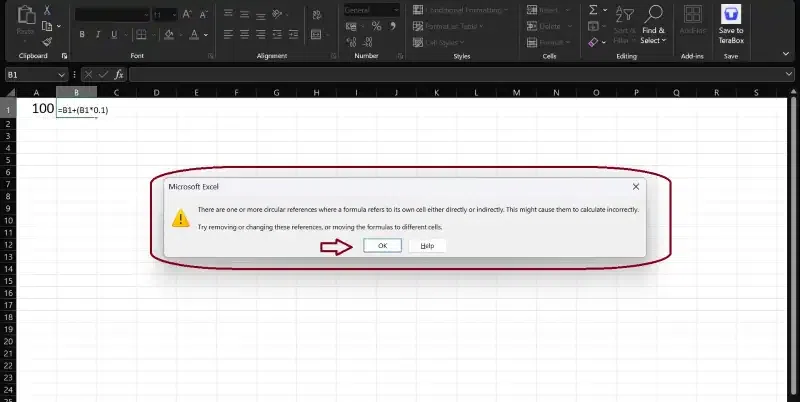Click Middle Align icon
800x402 pixels.
[x=245, y=14]
